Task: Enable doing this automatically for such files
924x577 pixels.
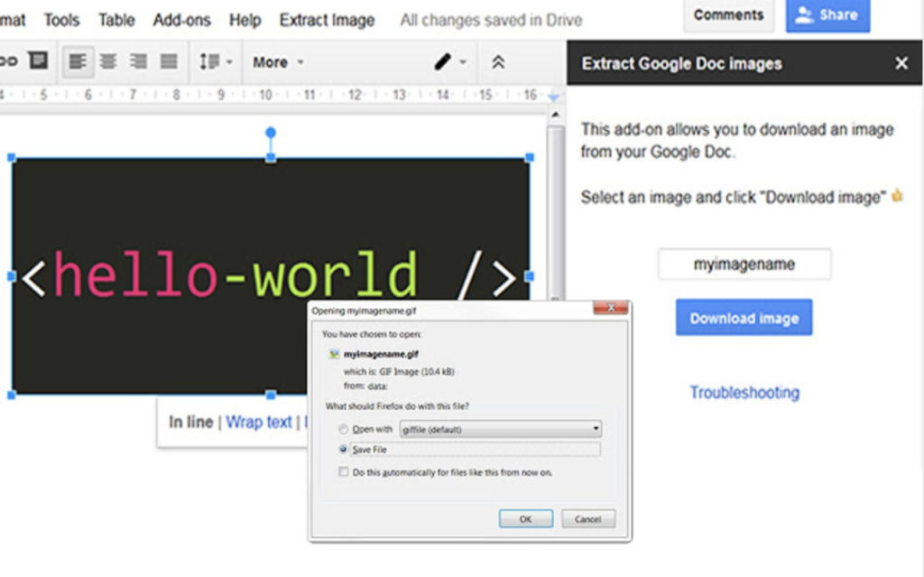Action: point(344,471)
